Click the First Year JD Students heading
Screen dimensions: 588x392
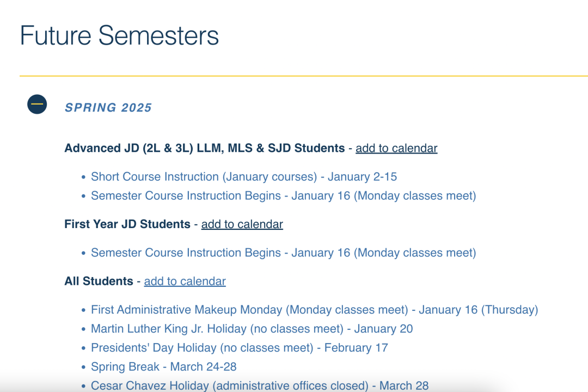(128, 224)
